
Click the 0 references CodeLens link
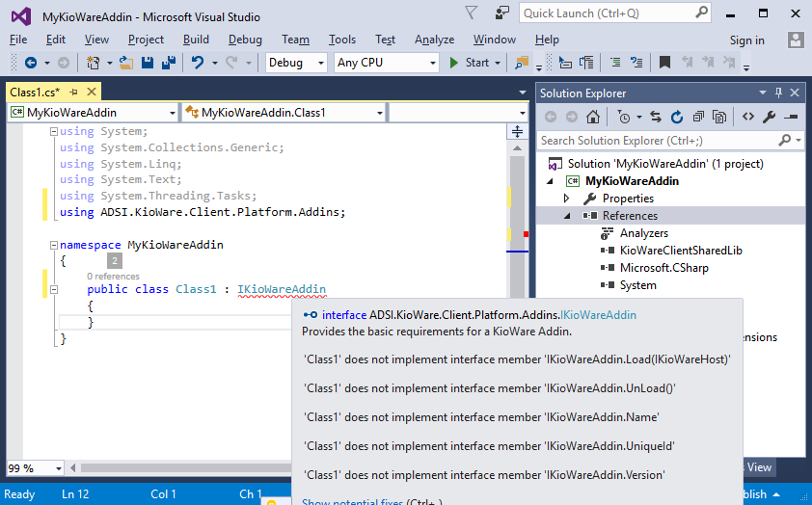(113, 277)
